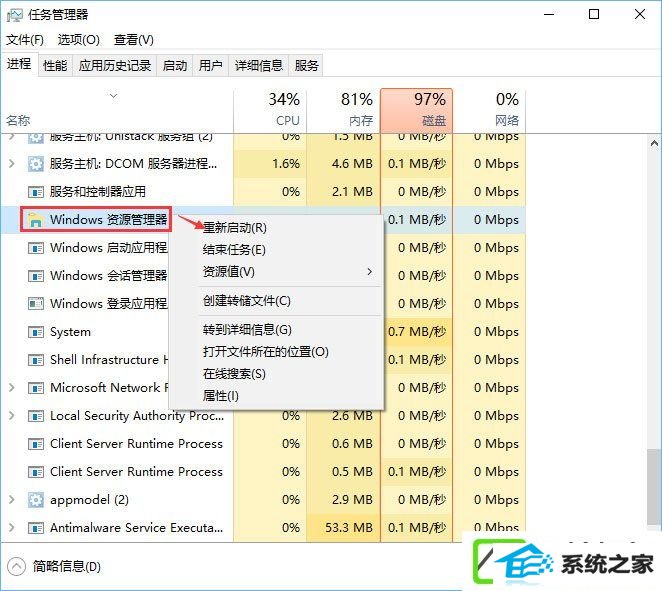The image size is (662, 591).
Task: Click the 53.3 MB memory value of Antimalware
Action: pyautogui.click(x=349, y=528)
